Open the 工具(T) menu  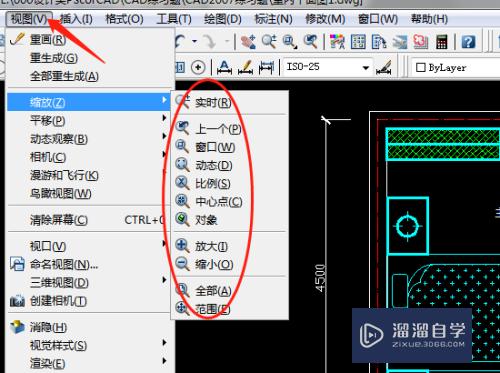174,19
